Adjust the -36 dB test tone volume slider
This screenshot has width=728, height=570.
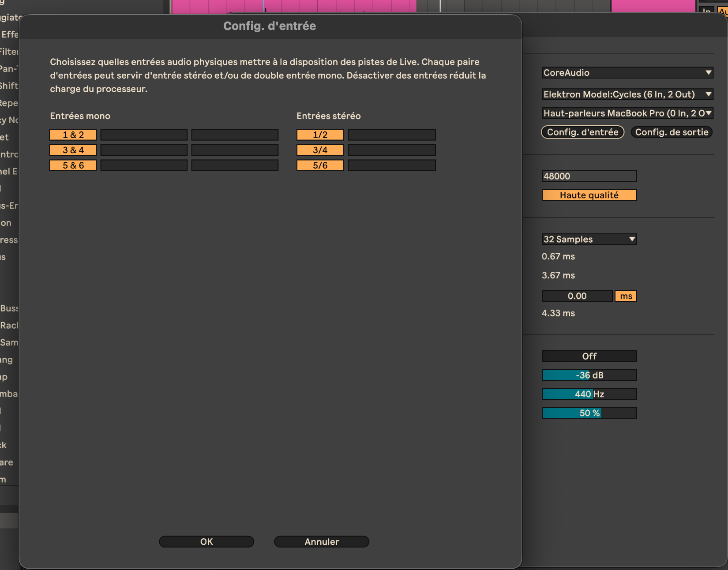[589, 375]
